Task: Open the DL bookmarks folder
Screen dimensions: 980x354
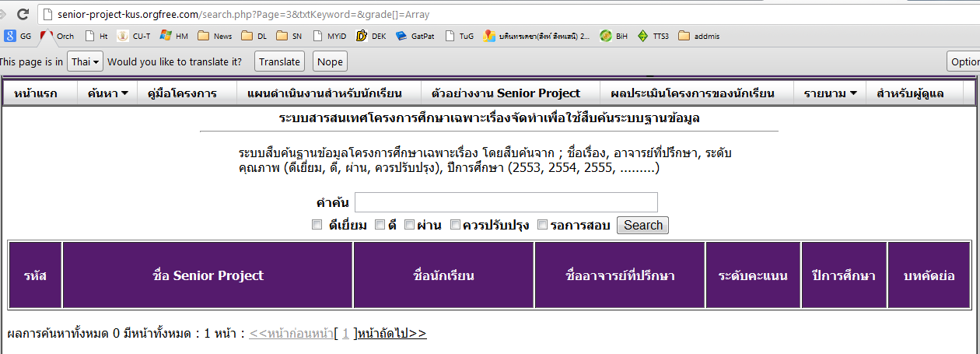Action: pos(254,36)
